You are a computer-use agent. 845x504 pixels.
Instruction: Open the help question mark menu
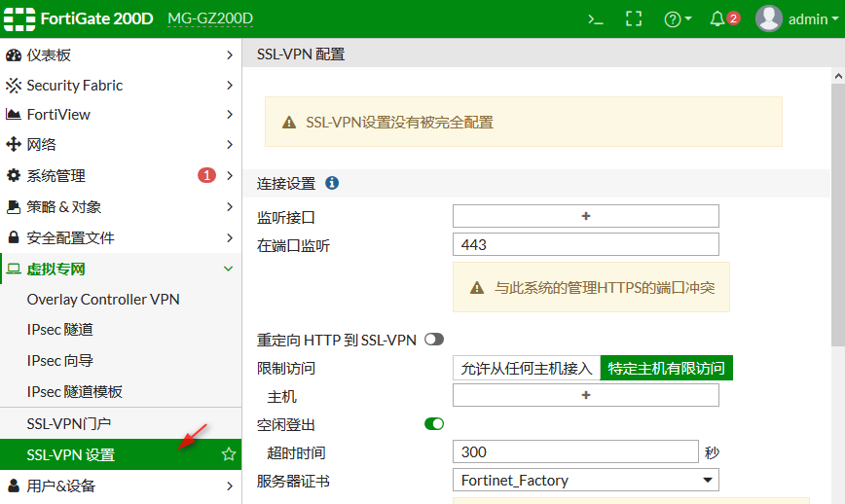[678, 19]
